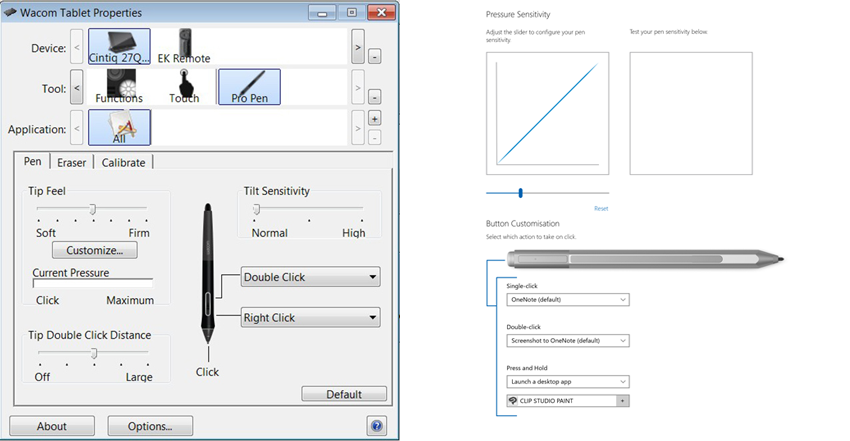This screenshot has width=850, height=441.
Task: Choose the Functions tool icon
Action: [119, 87]
